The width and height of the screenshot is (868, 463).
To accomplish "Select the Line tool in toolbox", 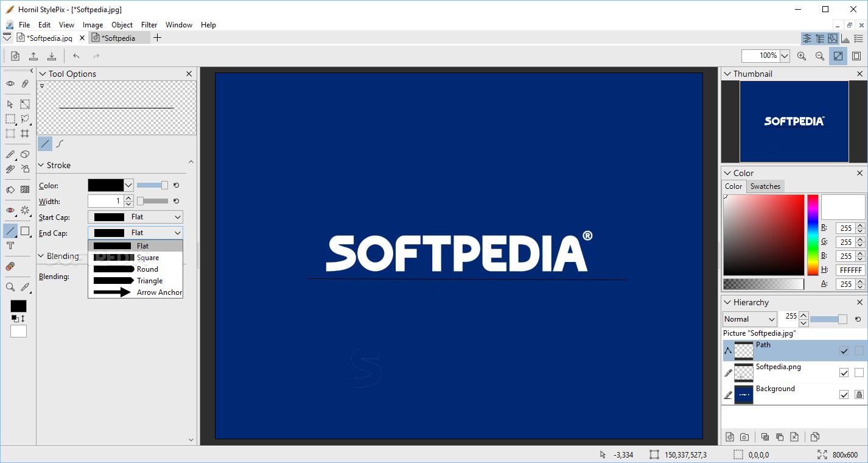I will [10, 231].
